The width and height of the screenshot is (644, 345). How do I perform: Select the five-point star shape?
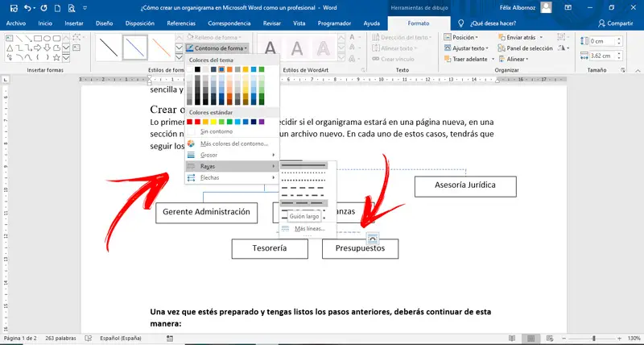[x=56, y=57]
